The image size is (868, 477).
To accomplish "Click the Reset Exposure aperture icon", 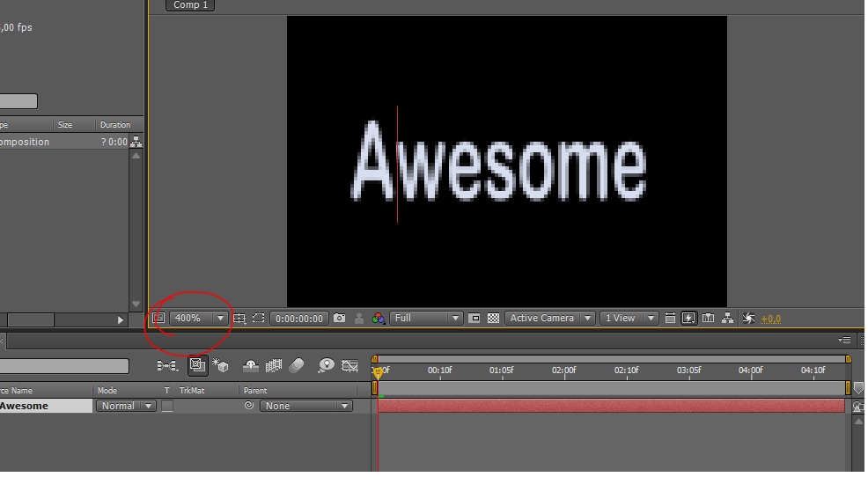I will (x=749, y=319).
